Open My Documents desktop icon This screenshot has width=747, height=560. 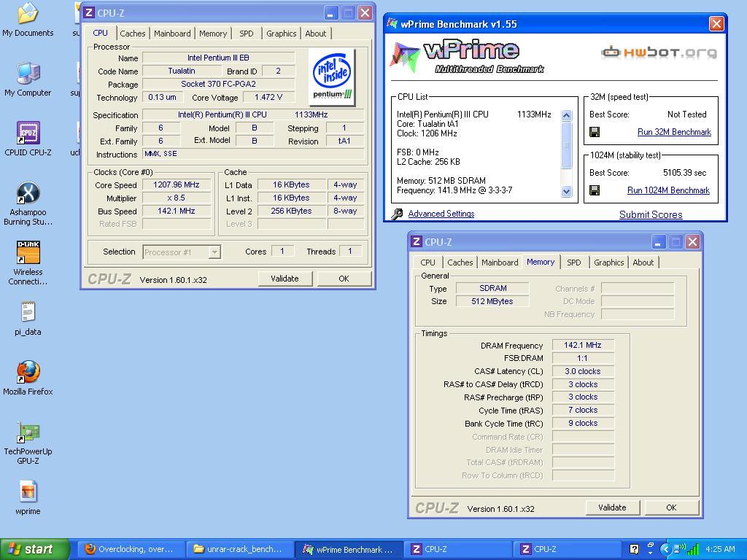coord(28,20)
